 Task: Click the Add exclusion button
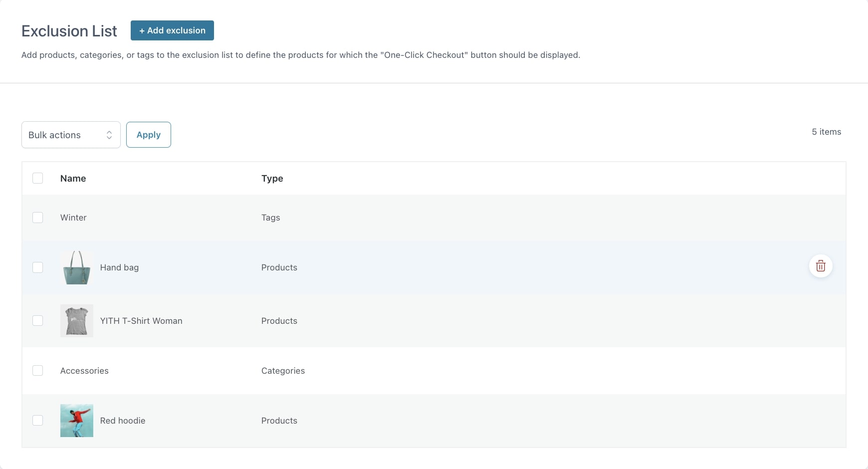(x=172, y=30)
